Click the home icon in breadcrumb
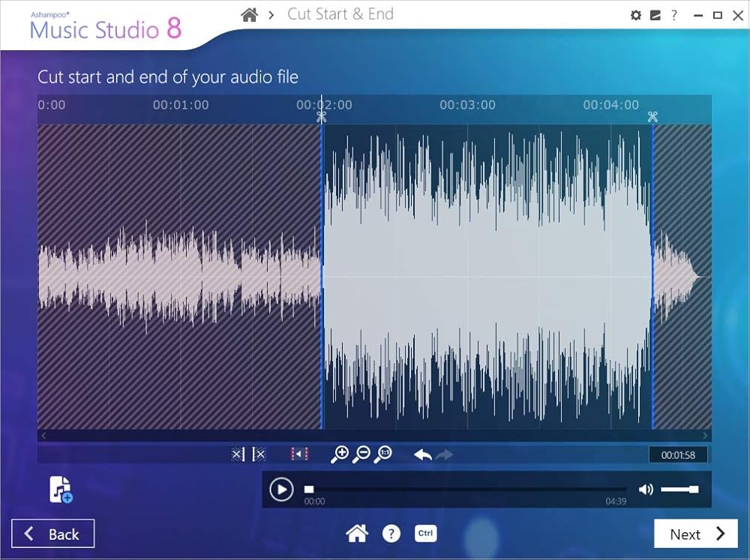The width and height of the screenshot is (750, 560). (250, 14)
